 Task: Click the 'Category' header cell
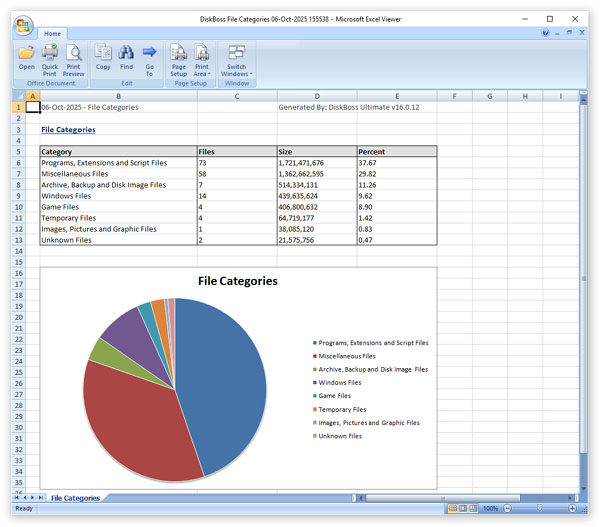(118, 152)
